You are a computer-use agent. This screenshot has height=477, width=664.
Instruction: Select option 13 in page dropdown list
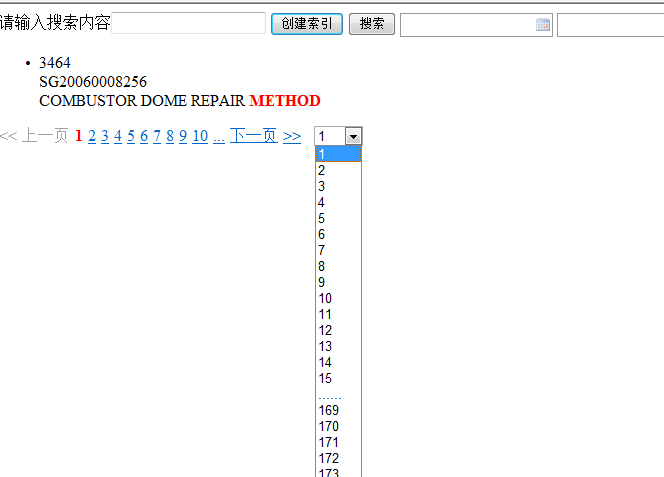[338, 347]
